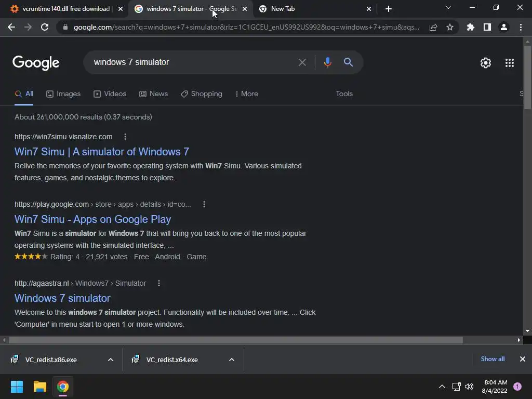
Task: Open options for agaastra.nl result
Action: pyautogui.click(x=159, y=283)
